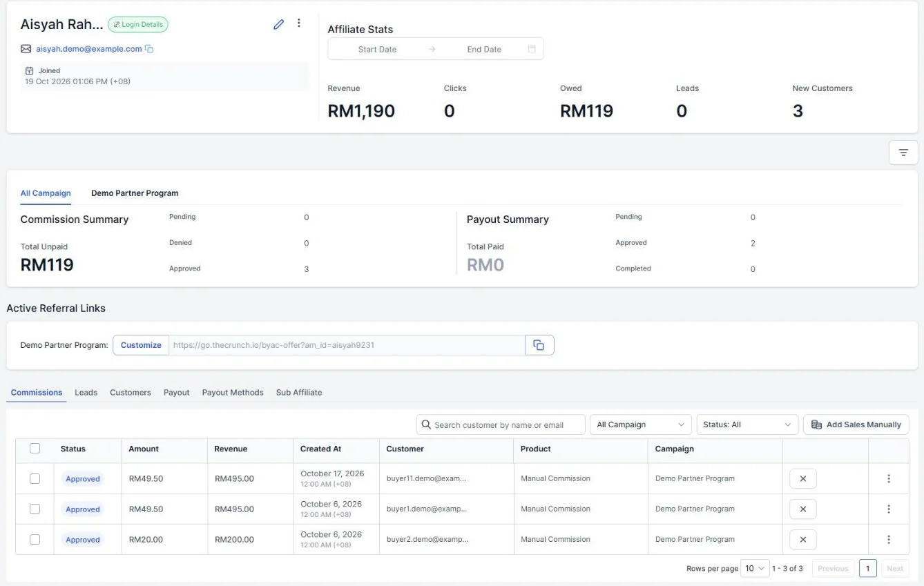Open the filter icon button below Affiliate Stats
The height and width of the screenshot is (586, 924).
click(x=903, y=153)
